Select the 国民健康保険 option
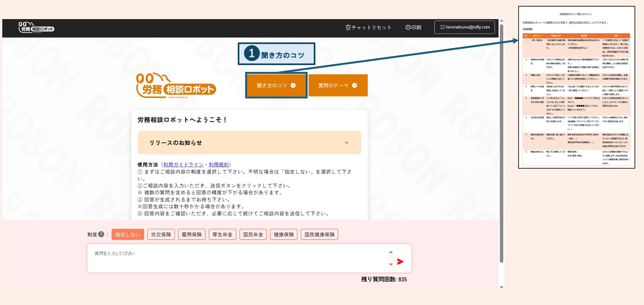644x305 pixels. tap(320, 234)
